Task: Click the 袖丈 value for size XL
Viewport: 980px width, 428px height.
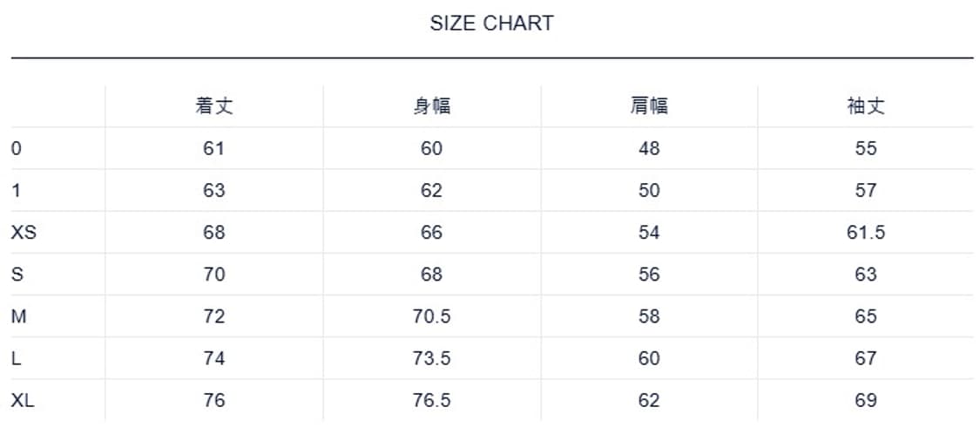Action: (866, 400)
